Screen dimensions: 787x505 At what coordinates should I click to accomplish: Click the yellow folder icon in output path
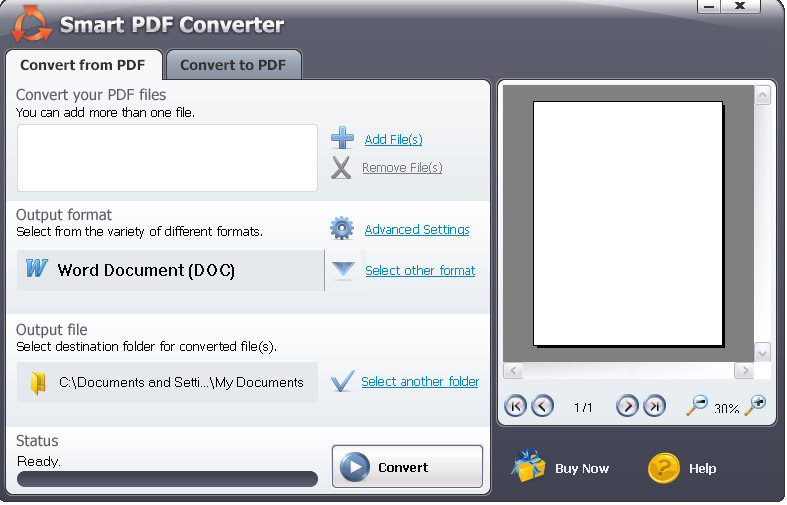click(x=38, y=383)
